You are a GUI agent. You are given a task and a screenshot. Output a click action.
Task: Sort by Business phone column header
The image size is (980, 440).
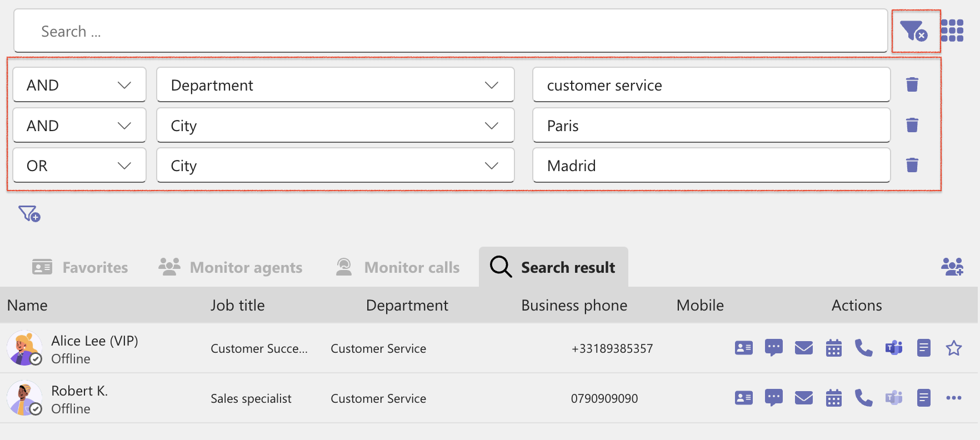574,305
